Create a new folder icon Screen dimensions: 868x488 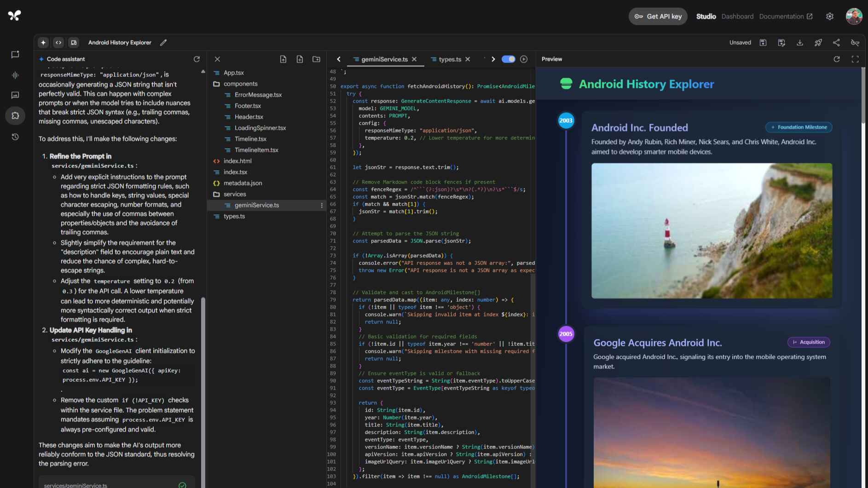pos(316,59)
